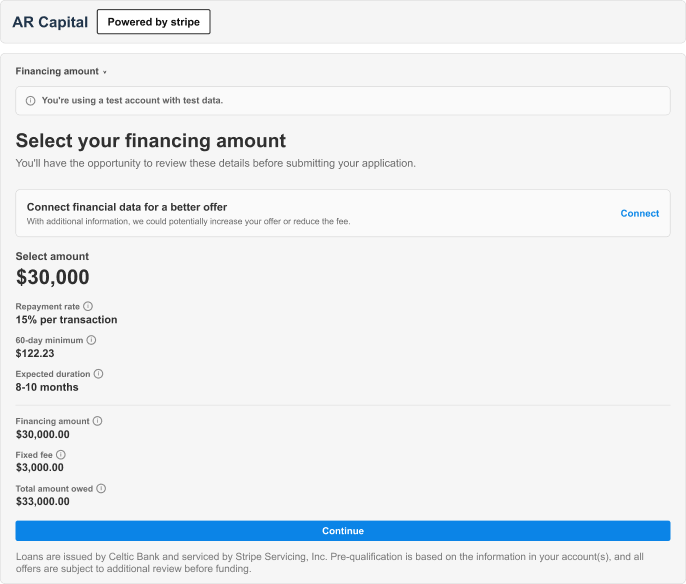The image size is (686, 584).
Task: Click the 60-day minimum info icon
Action: (91, 340)
